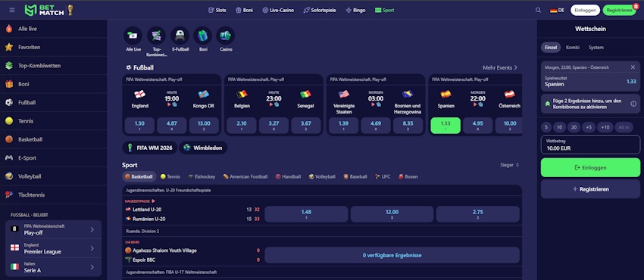Image resolution: width=644 pixels, height=280 pixels.
Task: Click the live stream icon under 19:00
Action: [x=169, y=104]
